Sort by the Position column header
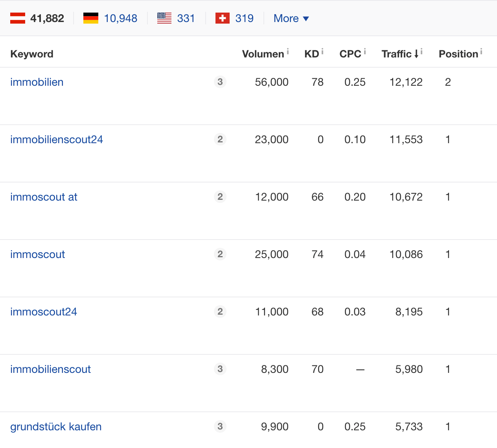The width and height of the screenshot is (497, 448). point(458,54)
